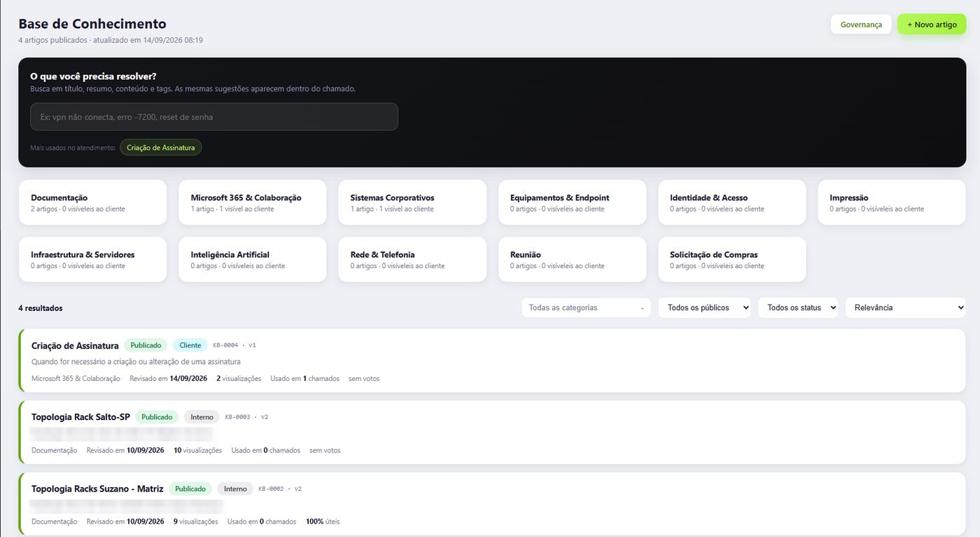Open the Reunião category card
The width and height of the screenshot is (980, 537).
(573, 260)
